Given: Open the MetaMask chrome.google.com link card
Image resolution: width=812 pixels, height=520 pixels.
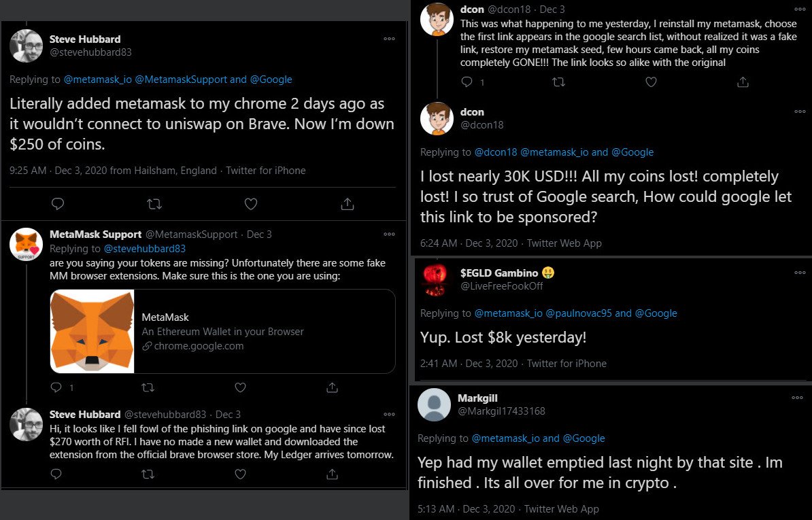Looking at the screenshot, I should [x=222, y=331].
